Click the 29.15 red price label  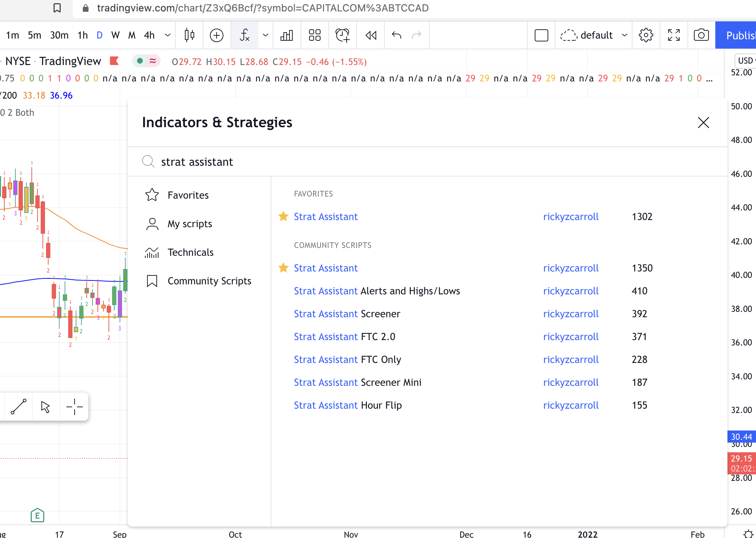pos(742,463)
